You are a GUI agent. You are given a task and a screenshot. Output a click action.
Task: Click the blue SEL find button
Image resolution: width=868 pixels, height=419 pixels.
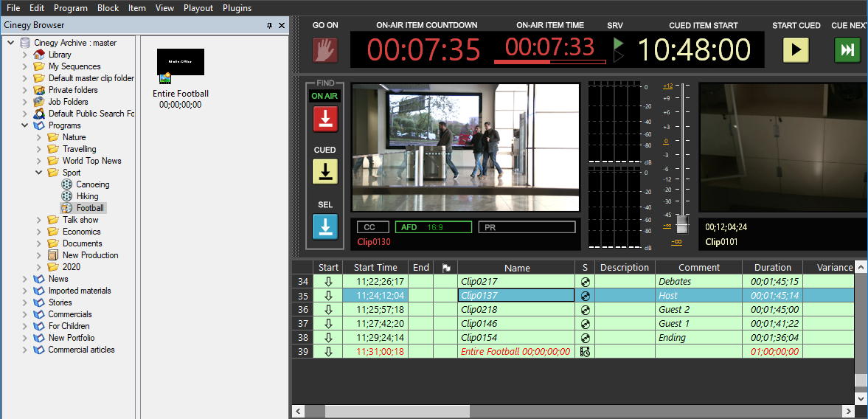click(x=325, y=226)
